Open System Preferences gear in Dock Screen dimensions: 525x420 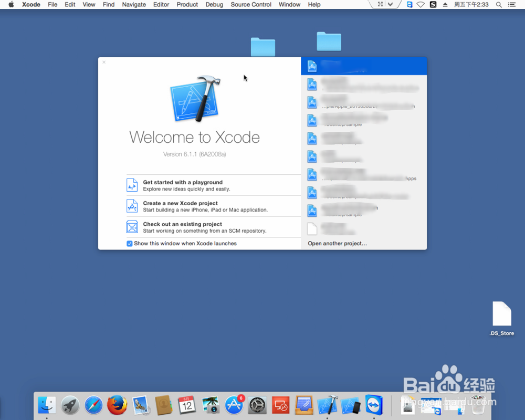[x=257, y=406]
